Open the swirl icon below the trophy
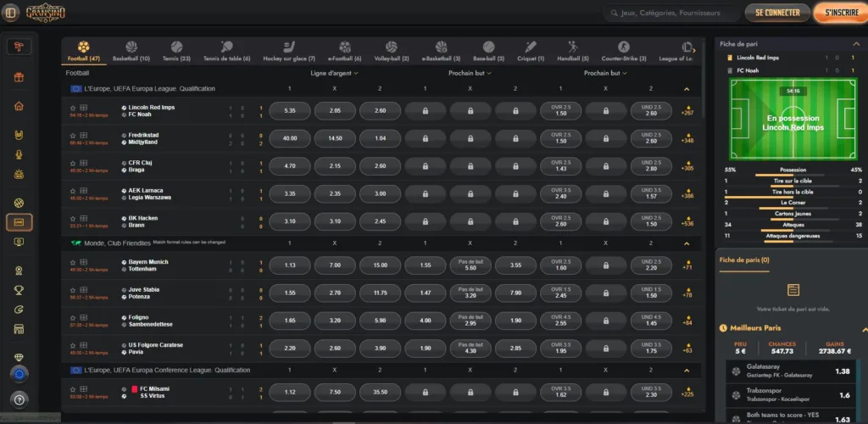The height and width of the screenshot is (424, 868). (19, 310)
